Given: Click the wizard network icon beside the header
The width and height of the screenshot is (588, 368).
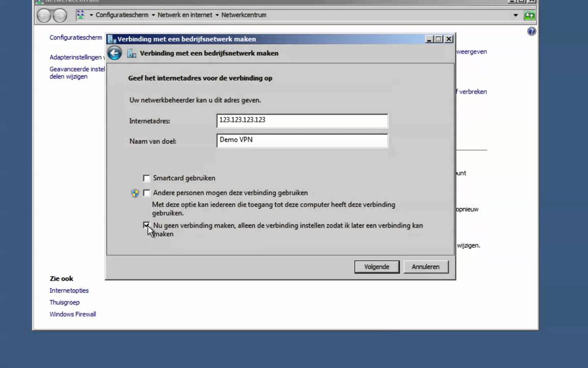Looking at the screenshot, I should tap(132, 53).
